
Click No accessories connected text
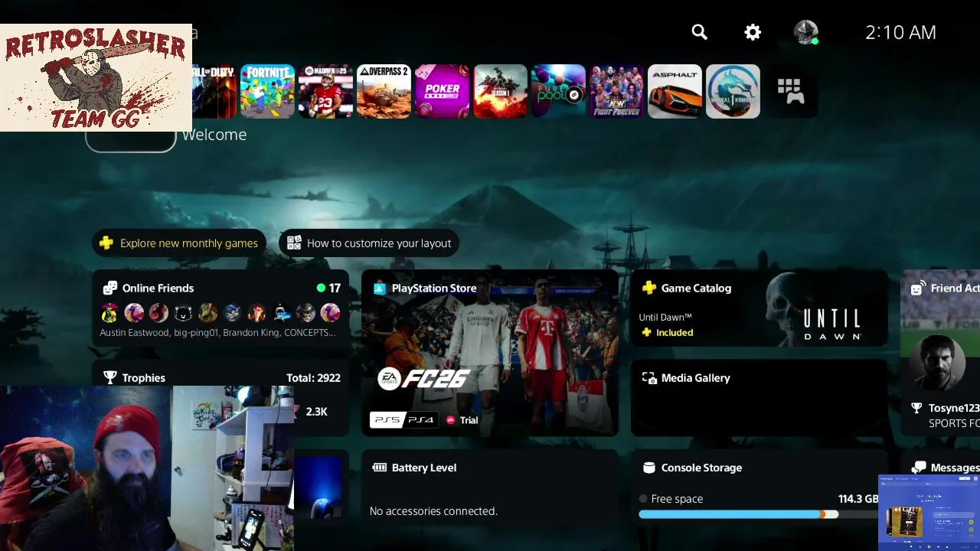tap(433, 511)
